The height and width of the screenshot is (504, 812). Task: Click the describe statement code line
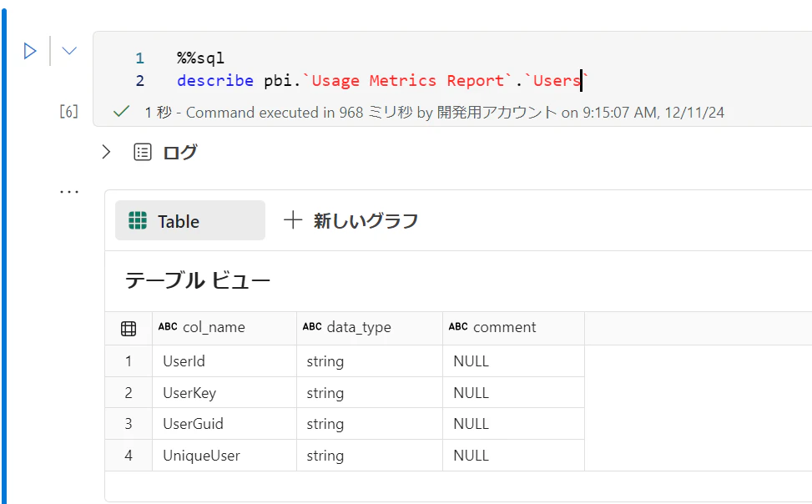pyautogui.click(x=382, y=81)
